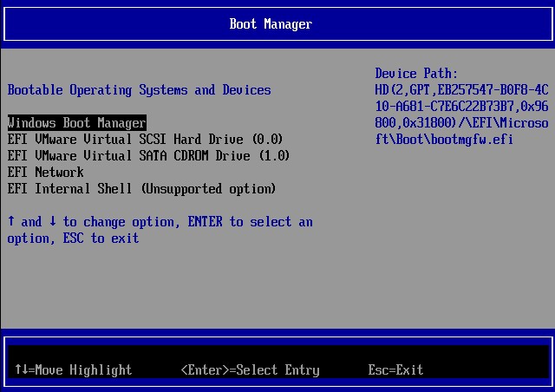Image resolution: width=555 pixels, height=392 pixels.
Task: Select EFI Internal Shell (Unsupported option)
Action: pos(141,189)
